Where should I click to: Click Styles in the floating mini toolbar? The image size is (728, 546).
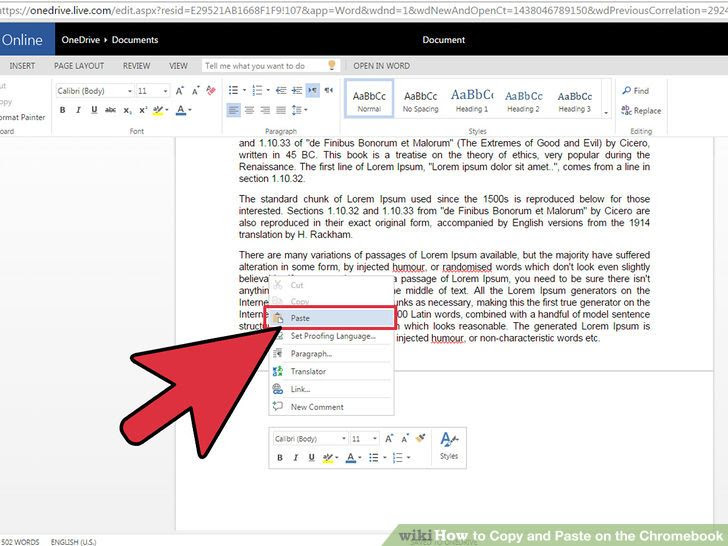(x=449, y=446)
